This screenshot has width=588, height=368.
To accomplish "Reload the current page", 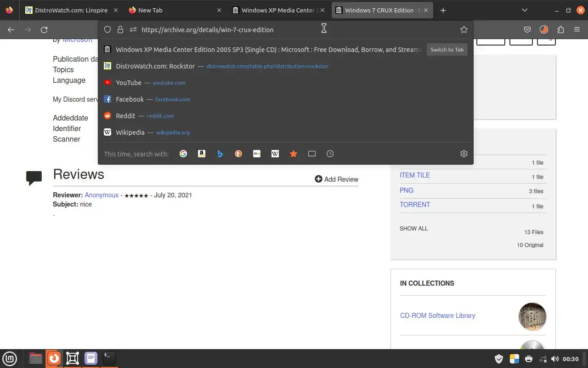I will [x=44, y=29].
